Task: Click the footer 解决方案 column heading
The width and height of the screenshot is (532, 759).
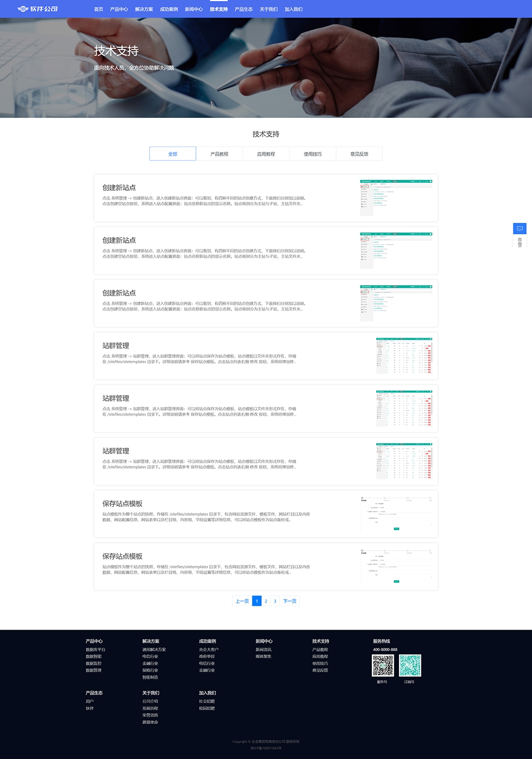Action: [x=151, y=641]
